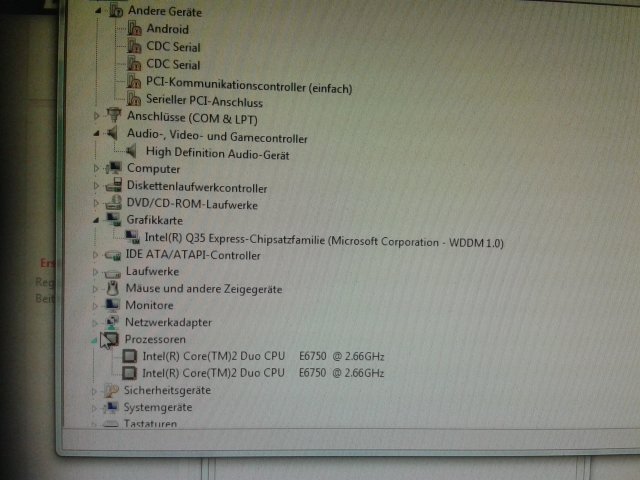Select the Laufwerke label
This screenshot has width=640, height=480.
coord(152,271)
